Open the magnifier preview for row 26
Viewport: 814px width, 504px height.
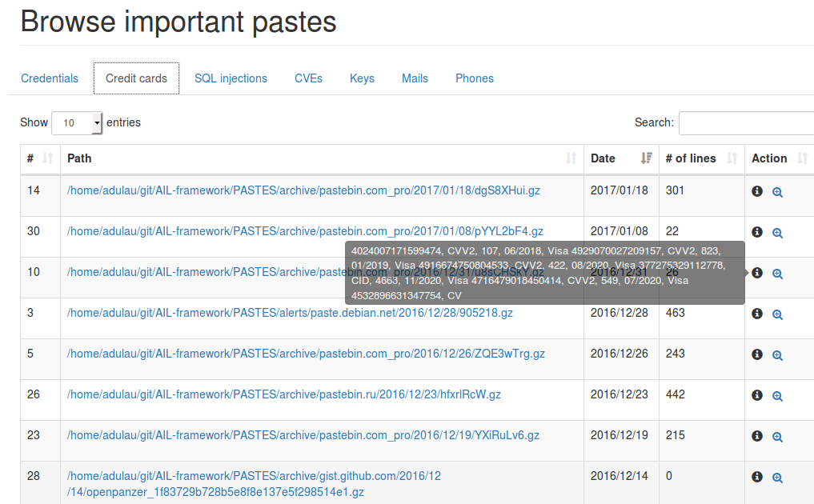click(777, 396)
